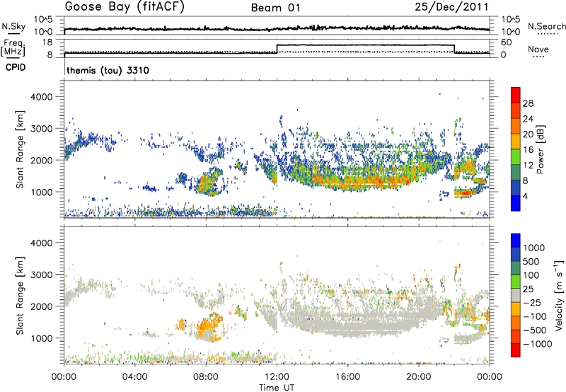Click 'Slant Range [km]' label of velocity plot
Viewport: 566px width, 392px height.
point(20,295)
